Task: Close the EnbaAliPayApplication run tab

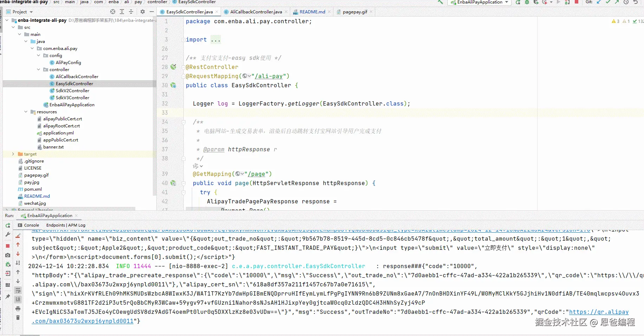Action: (x=76, y=216)
